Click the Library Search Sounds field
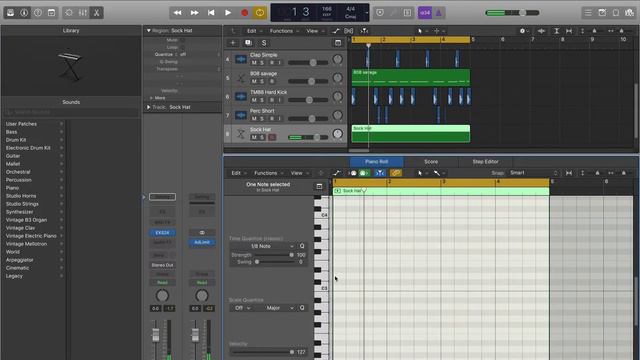This screenshot has height=360, width=640. click(71, 112)
